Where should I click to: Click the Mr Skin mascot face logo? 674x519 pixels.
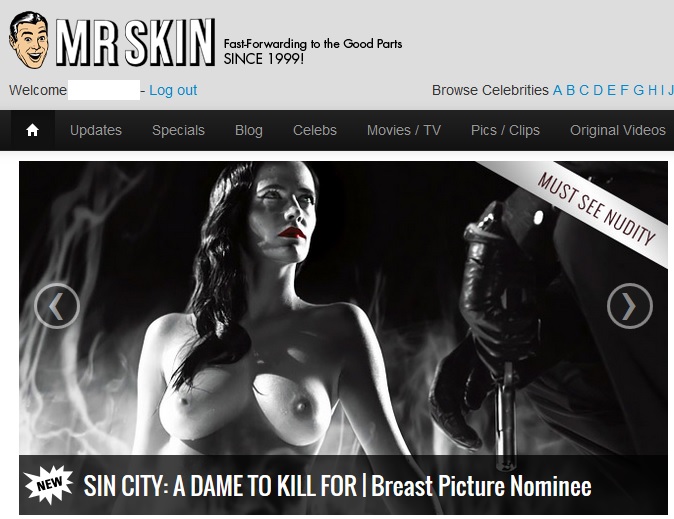[29, 40]
